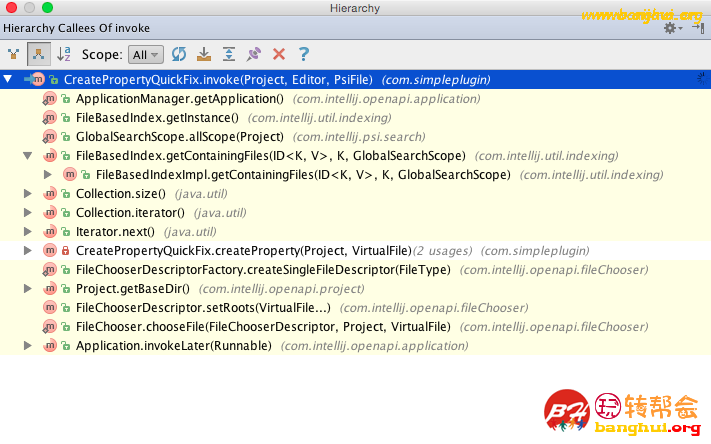
Task: Collapse the CreatePropertyQuickFix.invoke root node
Action: tap(8, 79)
